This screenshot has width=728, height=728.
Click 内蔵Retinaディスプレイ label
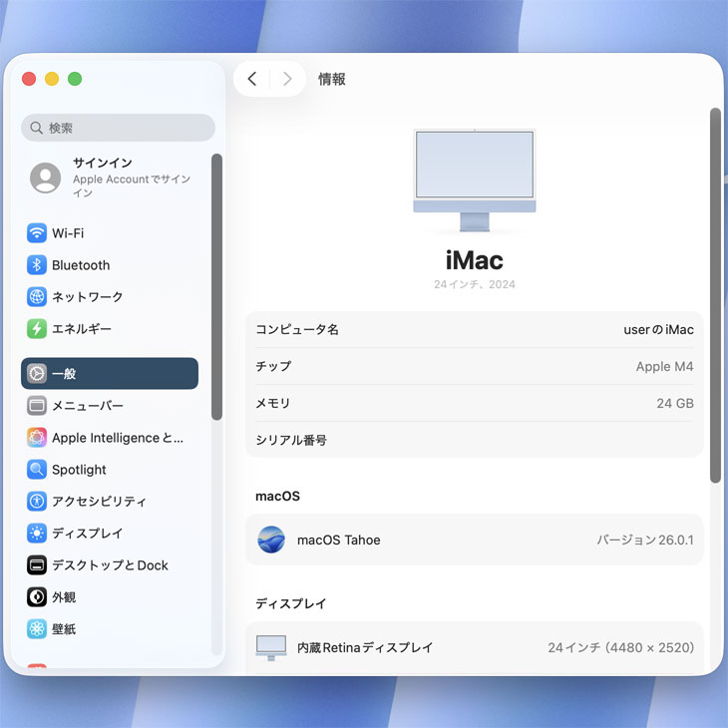pyautogui.click(x=365, y=647)
